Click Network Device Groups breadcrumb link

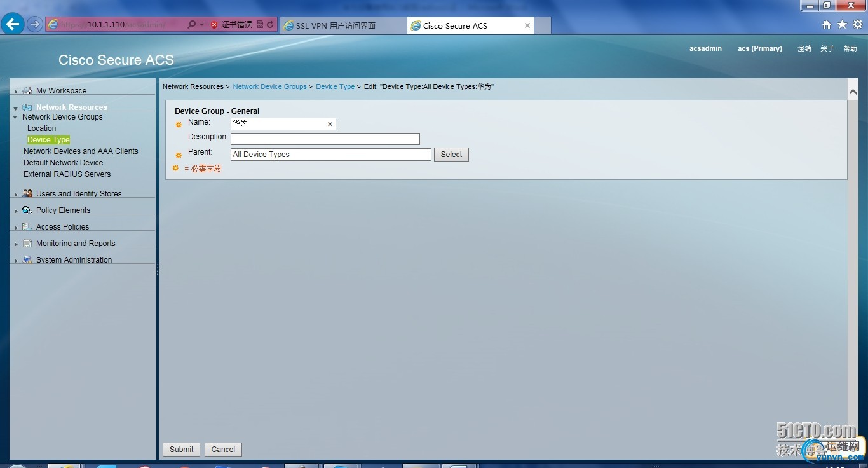[269, 86]
